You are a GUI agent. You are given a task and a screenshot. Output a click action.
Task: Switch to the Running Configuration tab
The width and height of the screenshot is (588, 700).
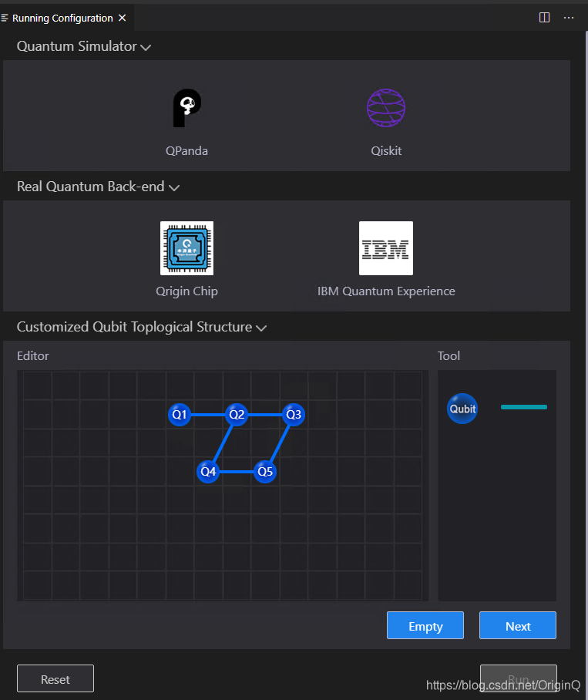62,18
